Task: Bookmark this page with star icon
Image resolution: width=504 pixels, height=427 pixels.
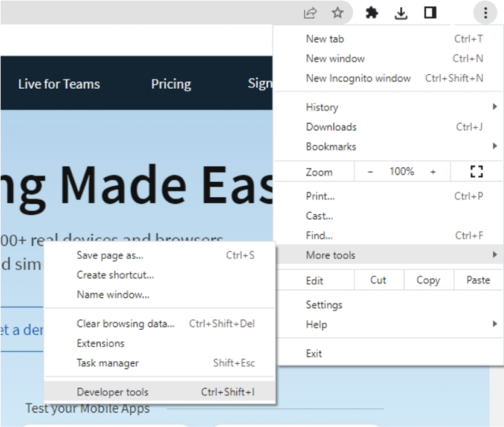Action: coord(338,13)
